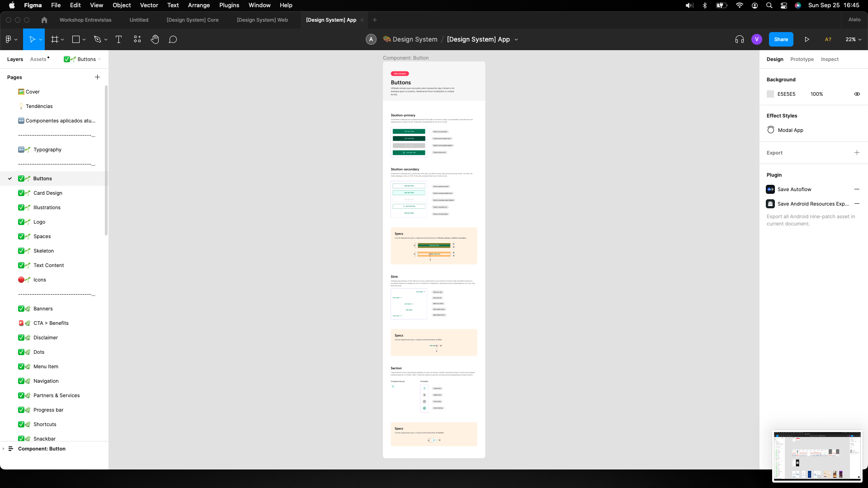
Task: Open the Figma main menu icon
Action: (x=9, y=39)
